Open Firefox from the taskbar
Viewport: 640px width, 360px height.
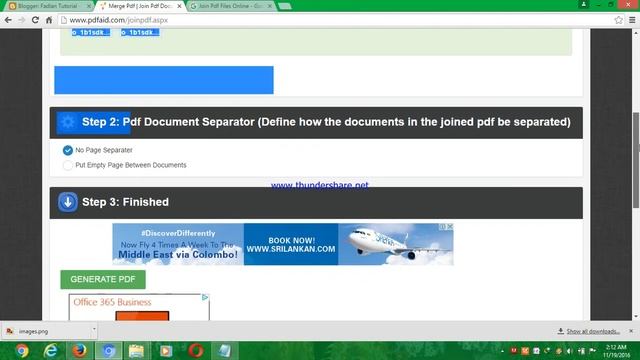click(x=79, y=351)
